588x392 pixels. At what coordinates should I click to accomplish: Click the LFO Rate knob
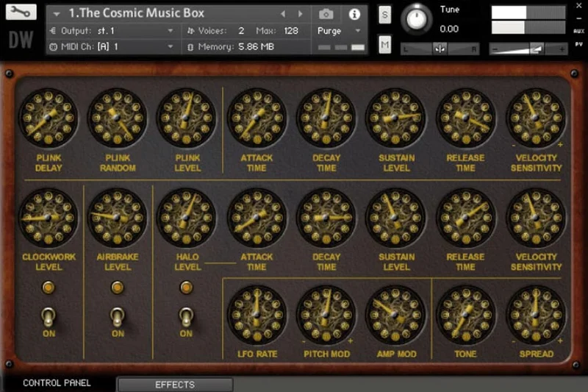[x=257, y=315]
